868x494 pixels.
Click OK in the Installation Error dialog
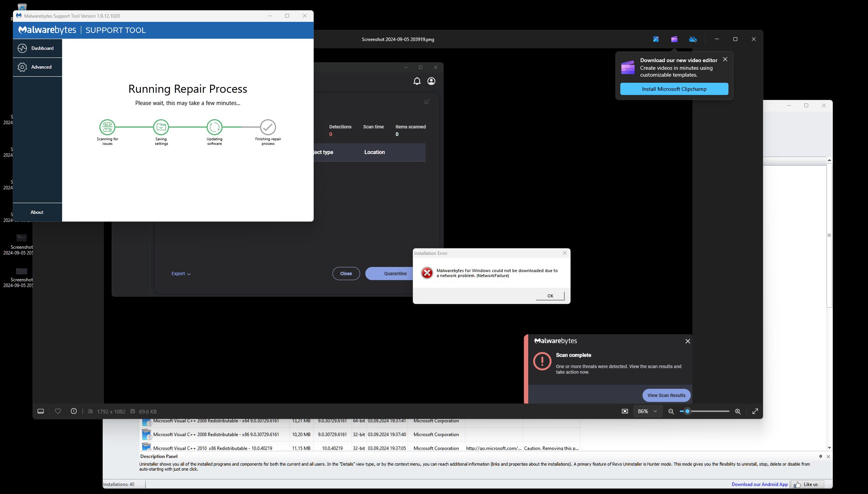[x=550, y=296]
